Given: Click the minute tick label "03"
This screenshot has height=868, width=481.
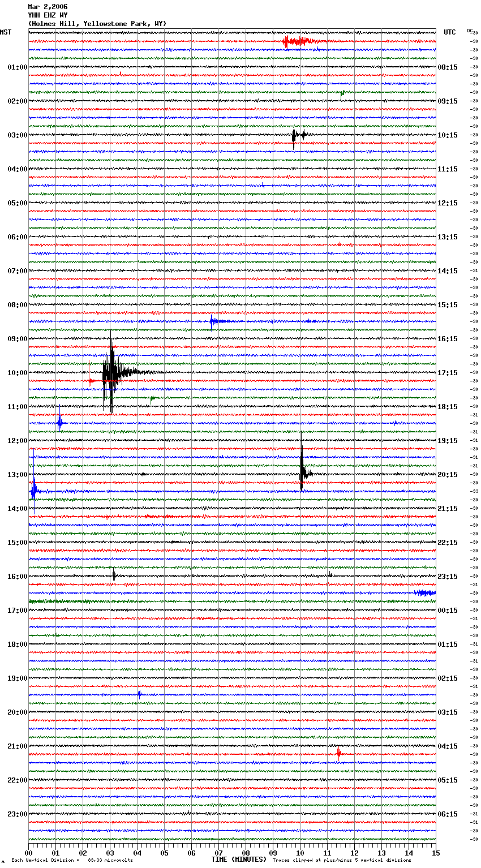Looking at the screenshot, I should tap(110, 853).
